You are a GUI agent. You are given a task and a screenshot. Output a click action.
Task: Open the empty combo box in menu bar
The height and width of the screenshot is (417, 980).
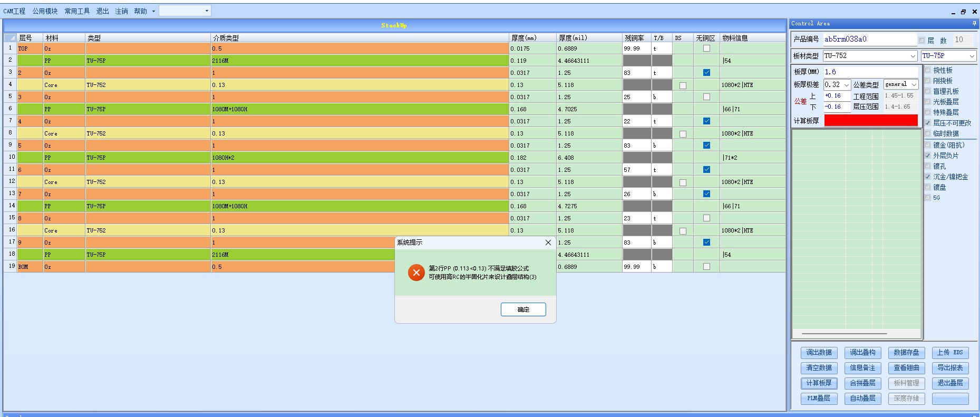(185, 11)
